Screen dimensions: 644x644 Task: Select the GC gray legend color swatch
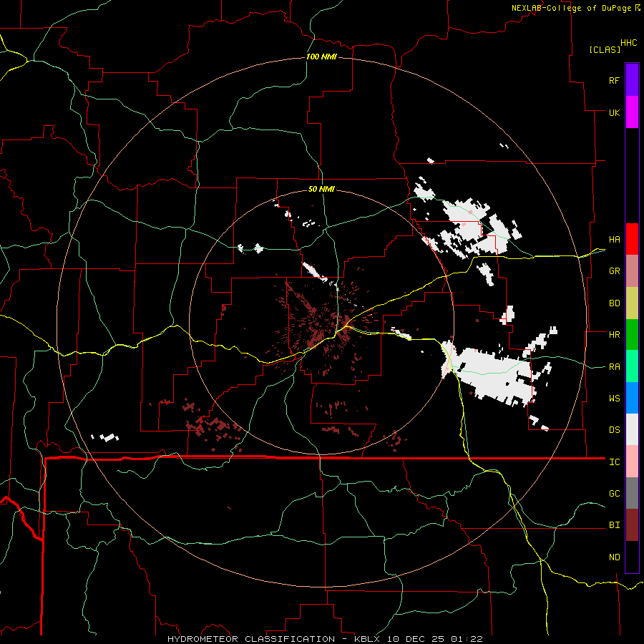click(632, 493)
